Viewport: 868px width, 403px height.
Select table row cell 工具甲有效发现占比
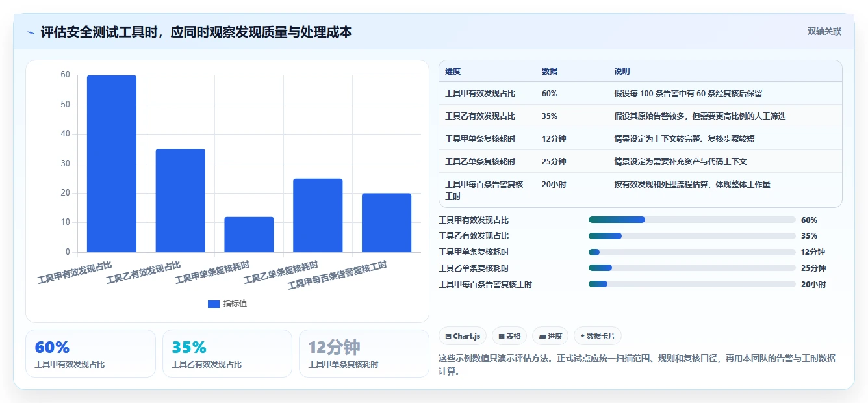pyautogui.click(x=480, y=94)
